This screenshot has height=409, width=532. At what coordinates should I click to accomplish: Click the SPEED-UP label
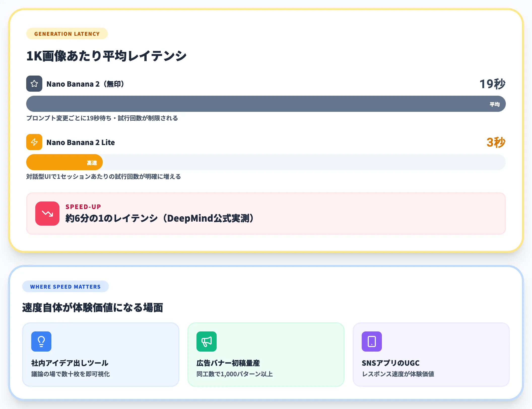(x=83, y=207)
